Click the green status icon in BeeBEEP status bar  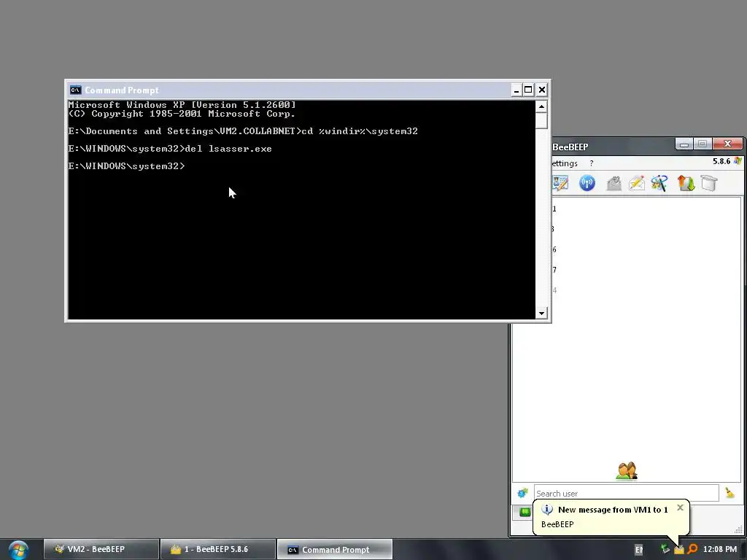(525, 512)
